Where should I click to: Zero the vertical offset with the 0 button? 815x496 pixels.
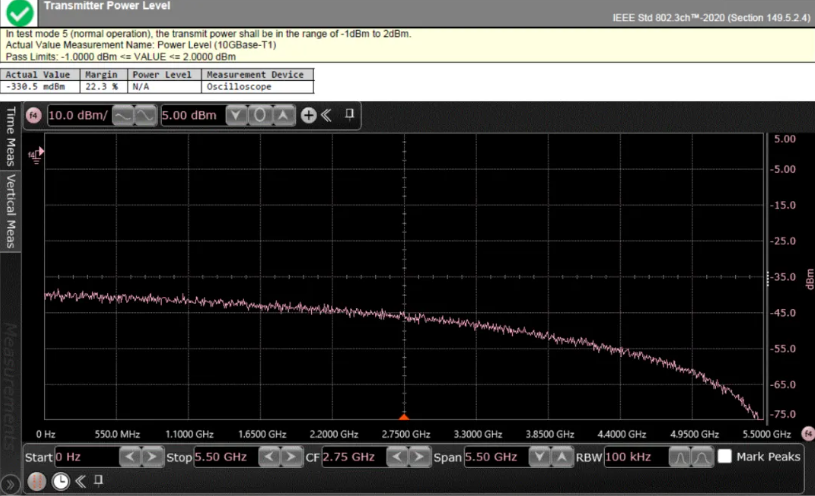click(x=259, y=115)
